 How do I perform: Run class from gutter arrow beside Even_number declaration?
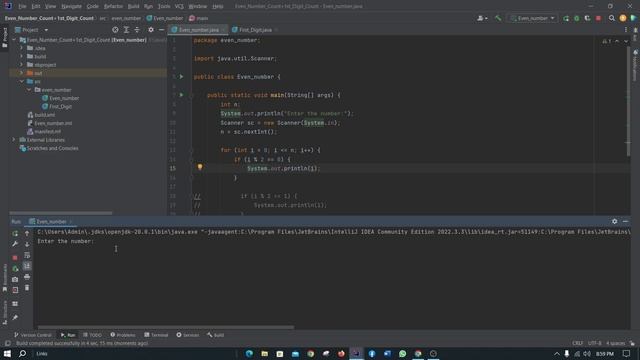click(182, 76)
